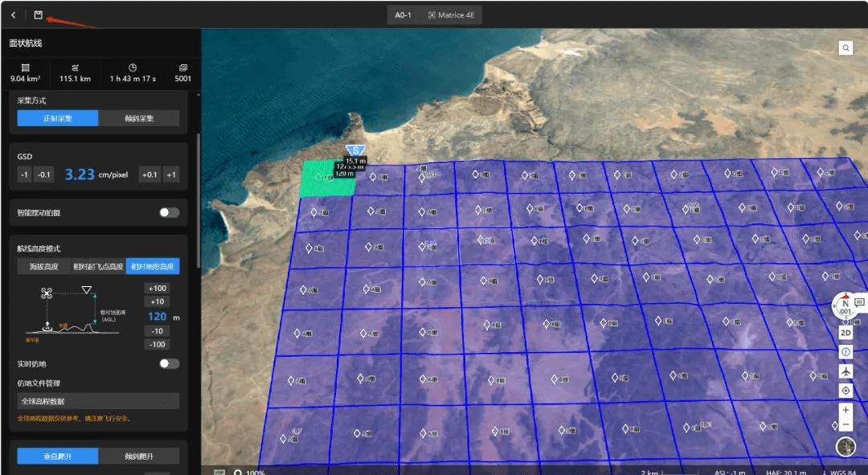
Task: Select the 倾斜采集 collection mode
Action: pos(139,118)
